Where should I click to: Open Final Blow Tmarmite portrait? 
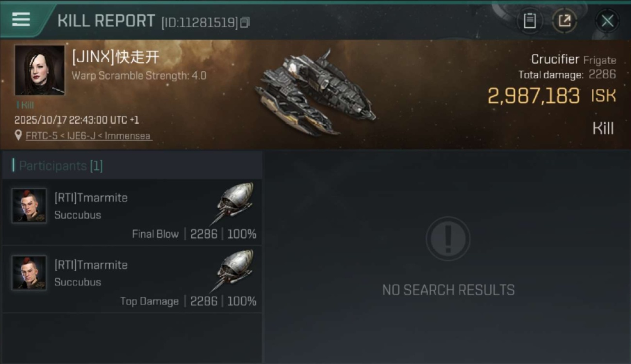(x=29, y=206)
